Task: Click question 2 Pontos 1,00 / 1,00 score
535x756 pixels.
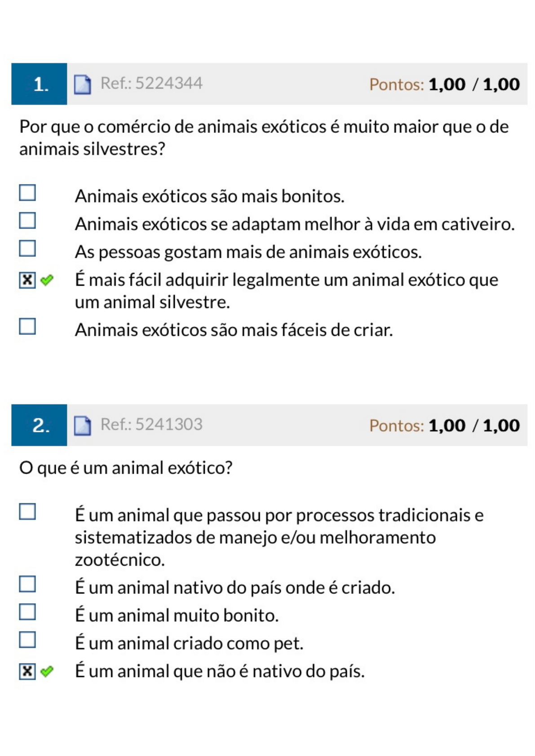Action: (x=444, y=426)
